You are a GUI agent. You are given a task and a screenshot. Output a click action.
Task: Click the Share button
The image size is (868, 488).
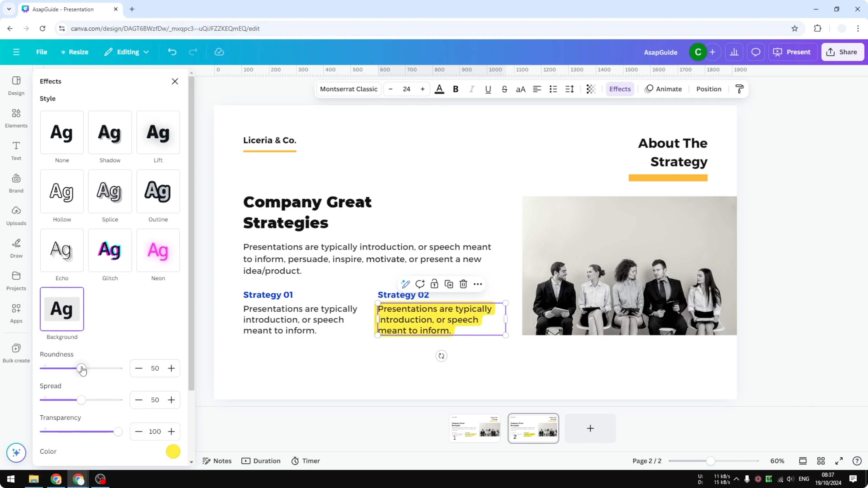tap(843, 52)
